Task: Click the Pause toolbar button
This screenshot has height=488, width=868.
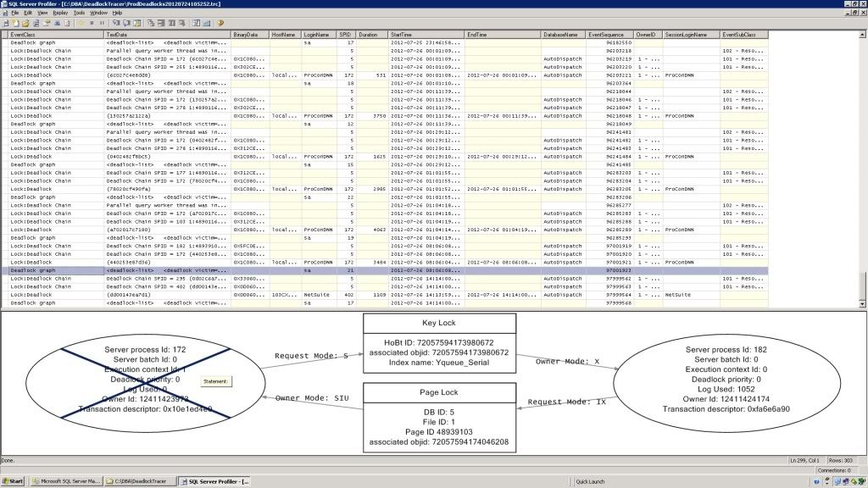Action: coord(102,23)
